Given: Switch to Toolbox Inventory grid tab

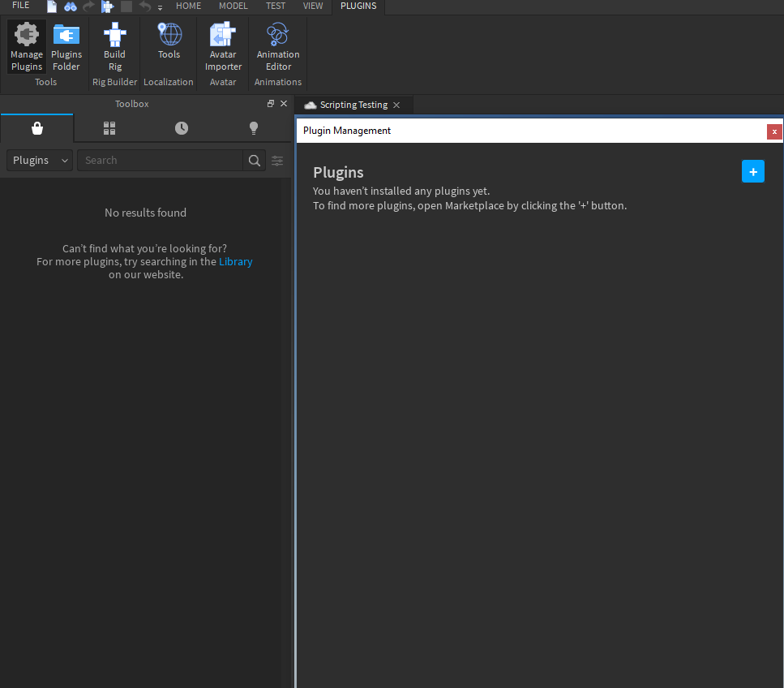Looking at the screenshot, I should coord(109,128).
